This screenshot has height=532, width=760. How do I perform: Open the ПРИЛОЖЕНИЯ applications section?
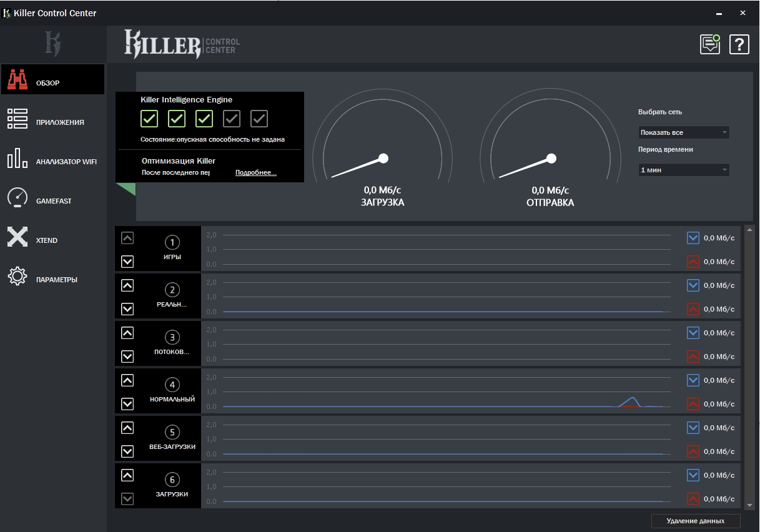coord(52,119)
